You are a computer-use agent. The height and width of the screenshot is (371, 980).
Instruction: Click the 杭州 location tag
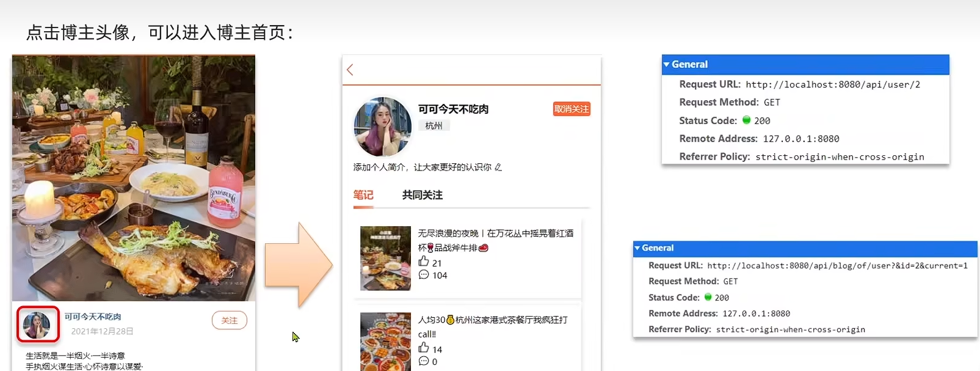[x=434, y=125]
